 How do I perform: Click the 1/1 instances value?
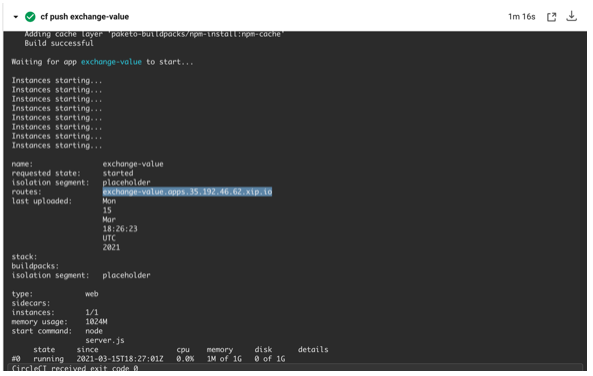click(x=92, y=312)
